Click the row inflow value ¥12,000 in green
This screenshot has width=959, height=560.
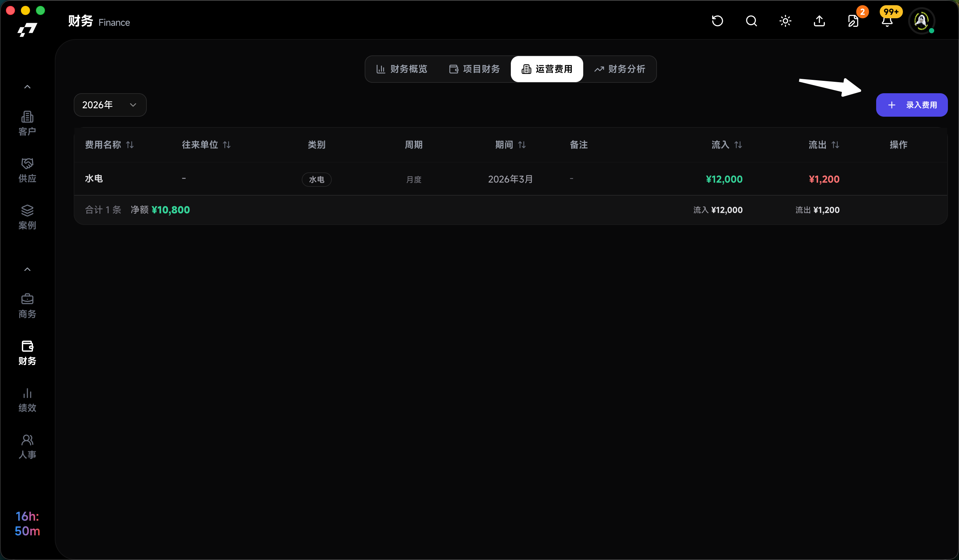(724, 179)
